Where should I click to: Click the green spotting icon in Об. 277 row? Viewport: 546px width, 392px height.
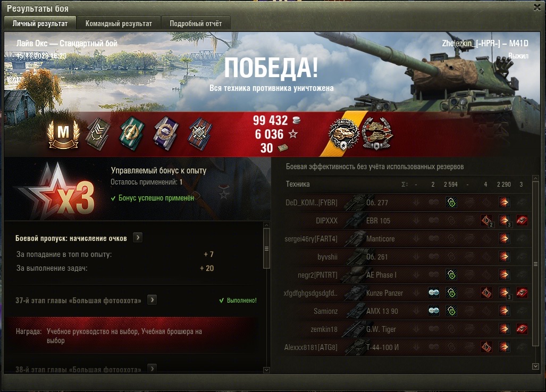451,202
